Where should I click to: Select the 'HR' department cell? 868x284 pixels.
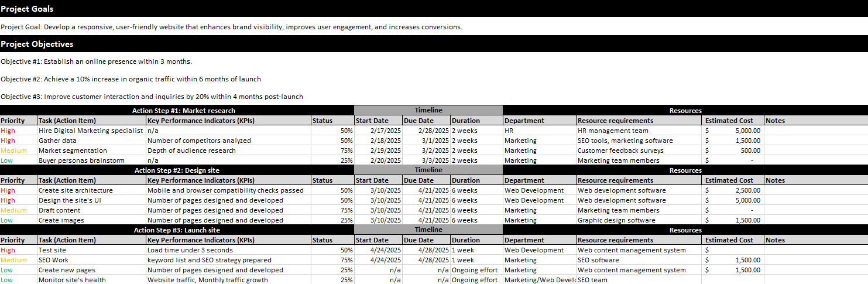[x=540, y=131]
